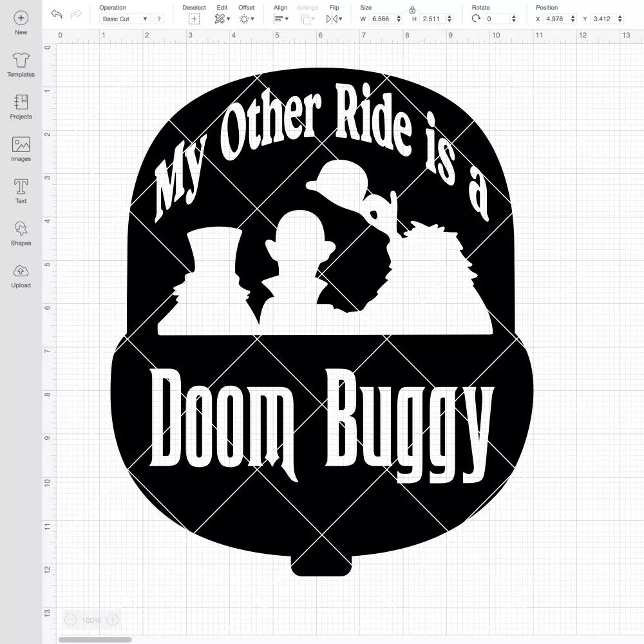Click the Undo arrow

point(57,14)
